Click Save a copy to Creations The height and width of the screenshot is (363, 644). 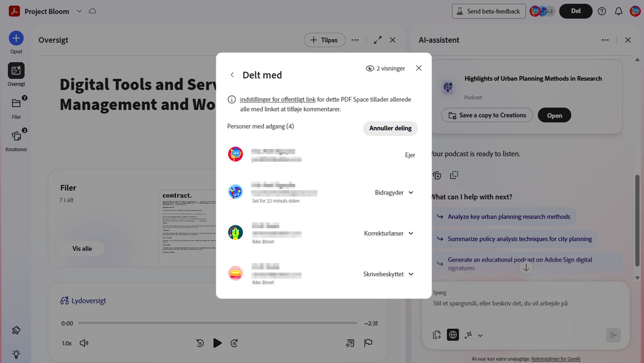point(487,115)
